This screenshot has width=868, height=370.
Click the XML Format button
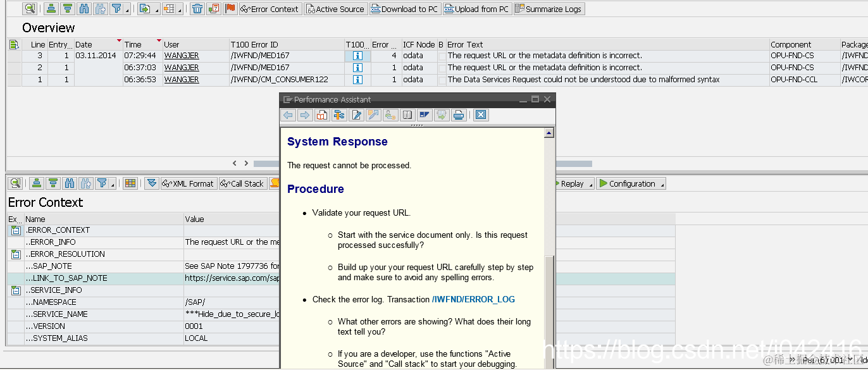[x=189, y=183]
